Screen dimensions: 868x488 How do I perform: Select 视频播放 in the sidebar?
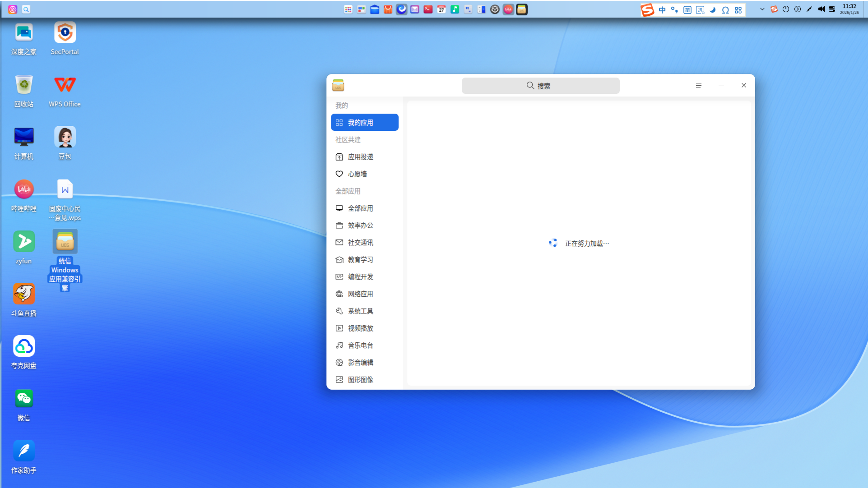360,328
